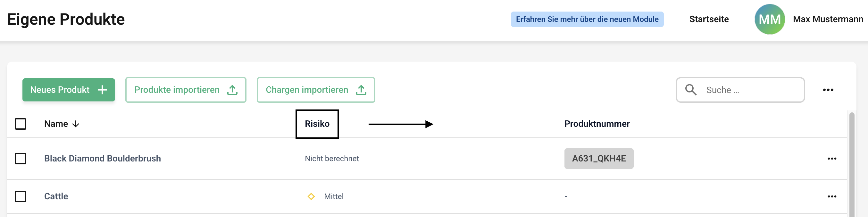868x217 pixels.
Task: Click upload icon in Chargen importieren
Action: (361, 90)
